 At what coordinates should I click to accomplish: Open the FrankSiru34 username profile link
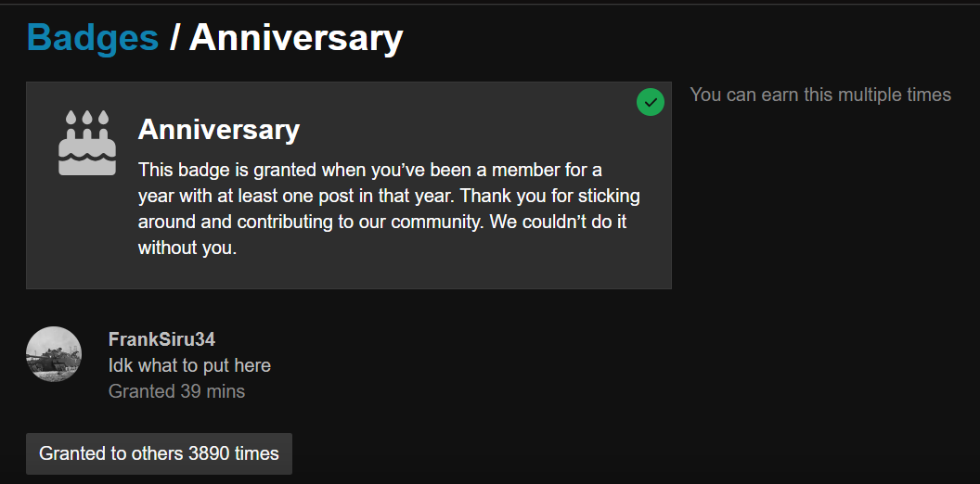tap(161, 339)
